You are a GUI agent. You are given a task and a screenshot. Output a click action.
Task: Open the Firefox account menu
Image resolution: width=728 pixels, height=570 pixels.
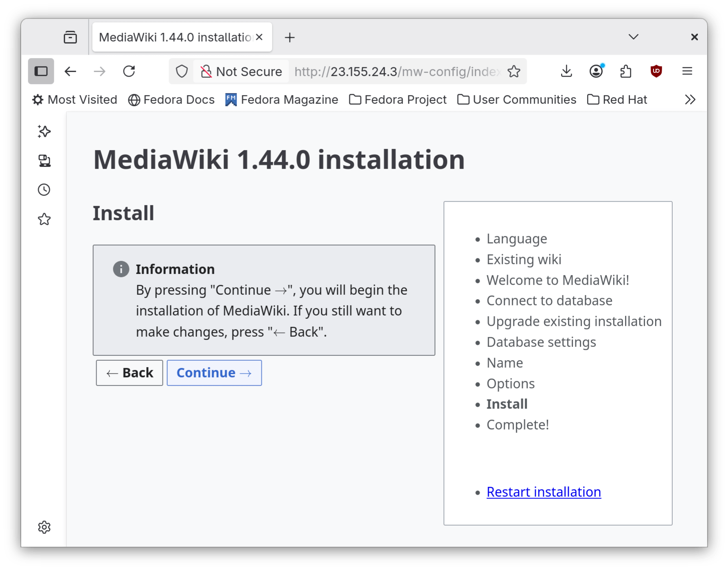tap(596, 71)
